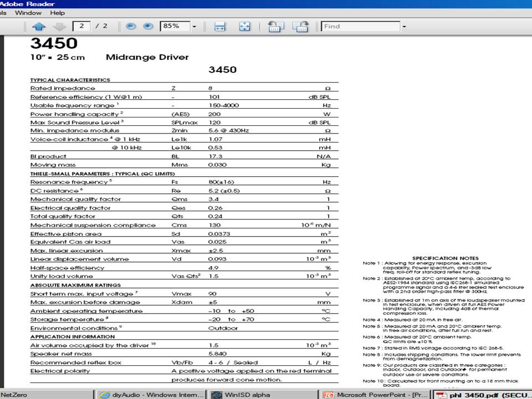Click the '5.2 (±0.5)' DC resistance value
The image size is (532, 399).
tap(224, 191)
